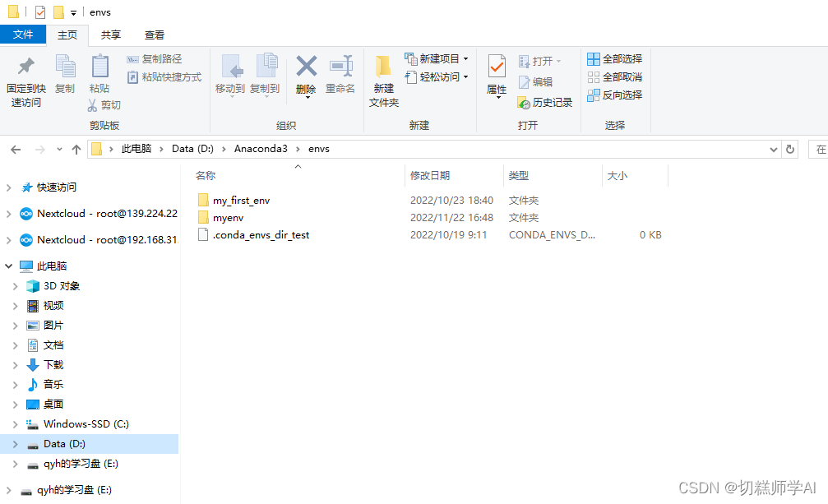This screenshot has width=828, height=504.
Task: Click the search box beside address bar
Action: 818,150
